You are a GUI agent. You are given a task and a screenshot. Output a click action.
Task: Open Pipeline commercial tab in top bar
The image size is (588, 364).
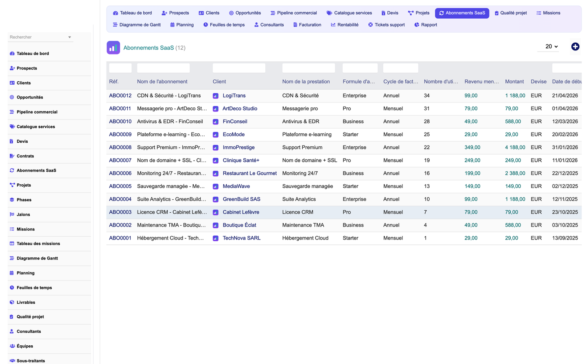293,13
